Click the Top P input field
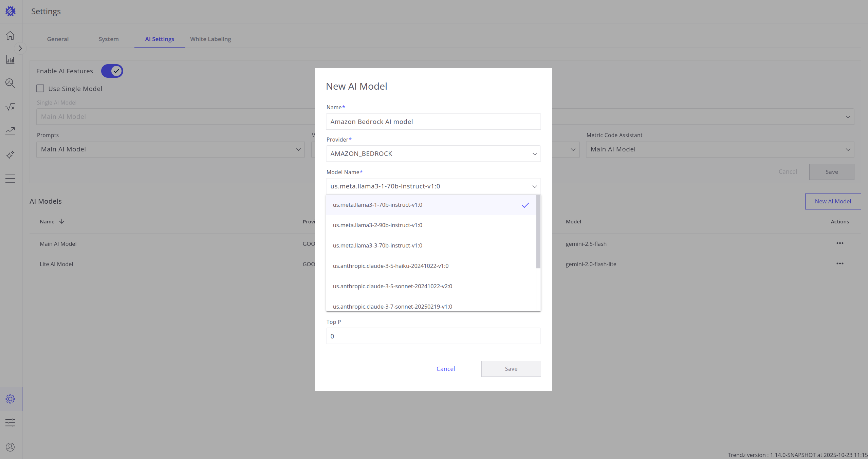This screenshot has width=868, height=459. 433,336
